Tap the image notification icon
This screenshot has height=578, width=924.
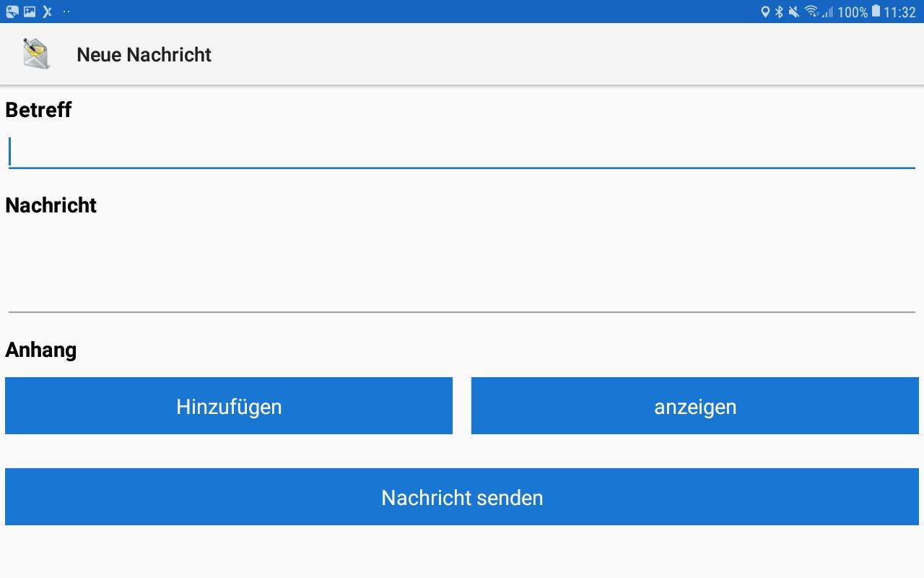(x=30, y=12)
